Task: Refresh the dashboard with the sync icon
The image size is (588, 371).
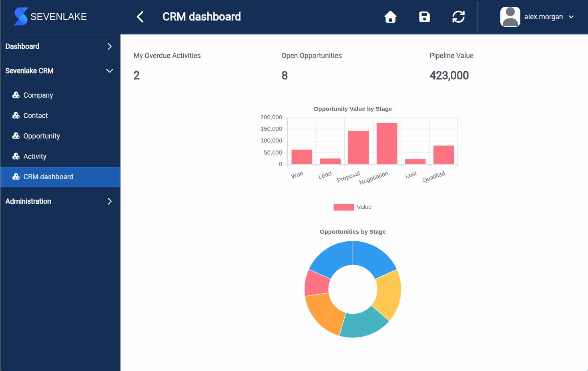Action: coord(458,17)
